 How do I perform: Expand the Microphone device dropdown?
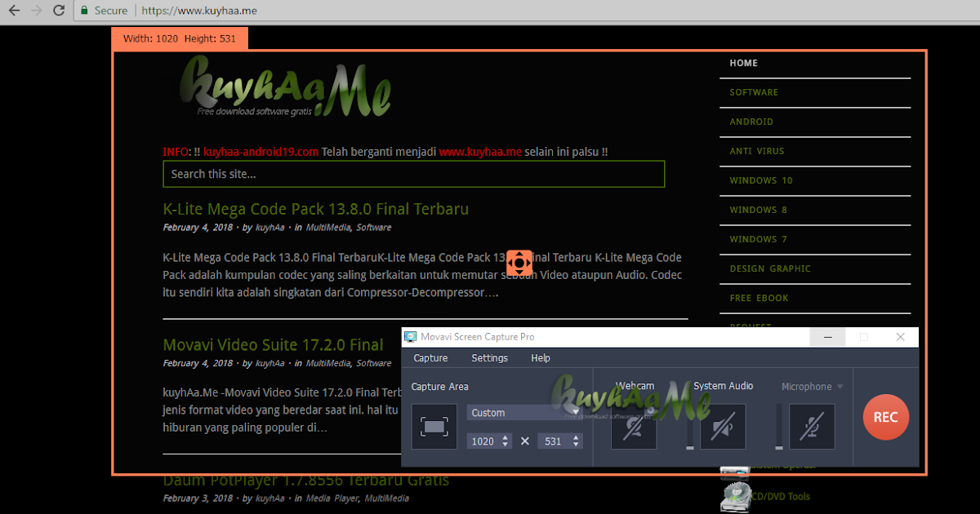tap(840, 387)
